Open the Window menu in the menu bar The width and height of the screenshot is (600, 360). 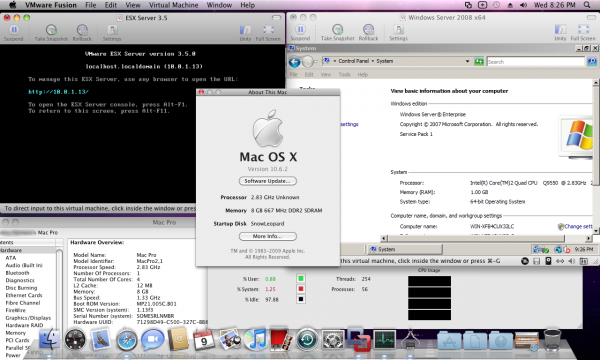pyautogui.click(x=219, y=5)
